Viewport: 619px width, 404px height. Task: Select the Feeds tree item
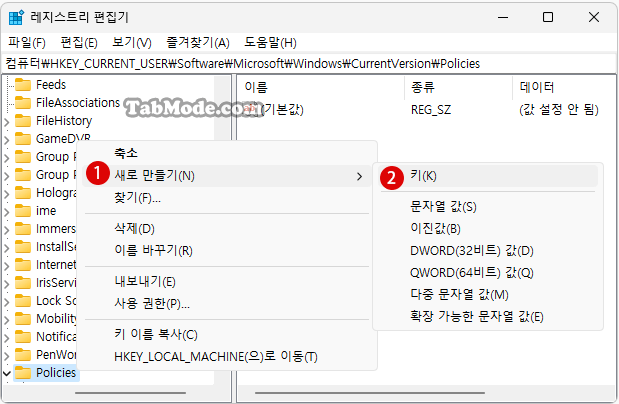pyautogui.click(x=51, y=85)
